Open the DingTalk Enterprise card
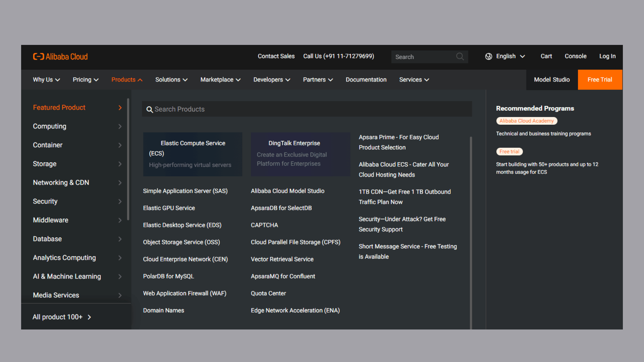Viewport: 644px width, 362px height. (301, 154)
